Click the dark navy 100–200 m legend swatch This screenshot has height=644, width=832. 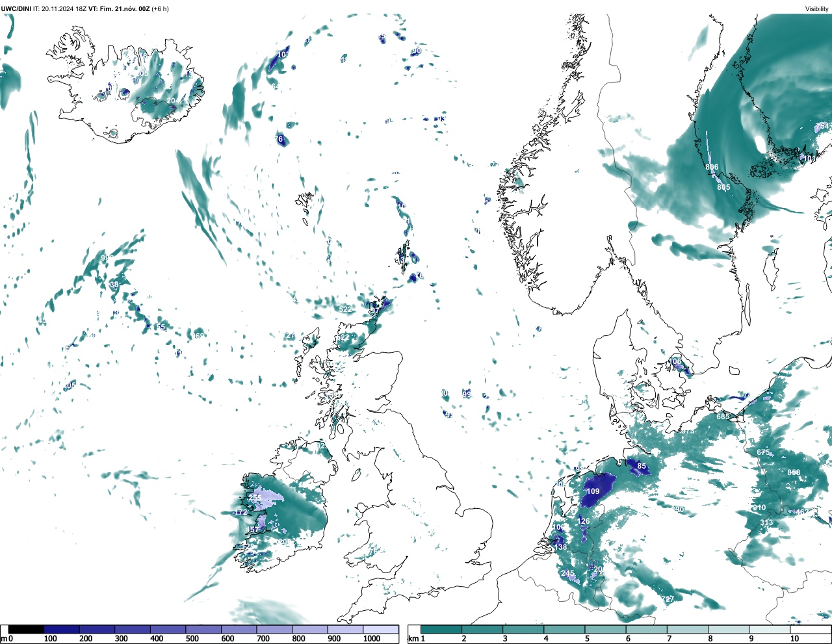tap(62, 630)
